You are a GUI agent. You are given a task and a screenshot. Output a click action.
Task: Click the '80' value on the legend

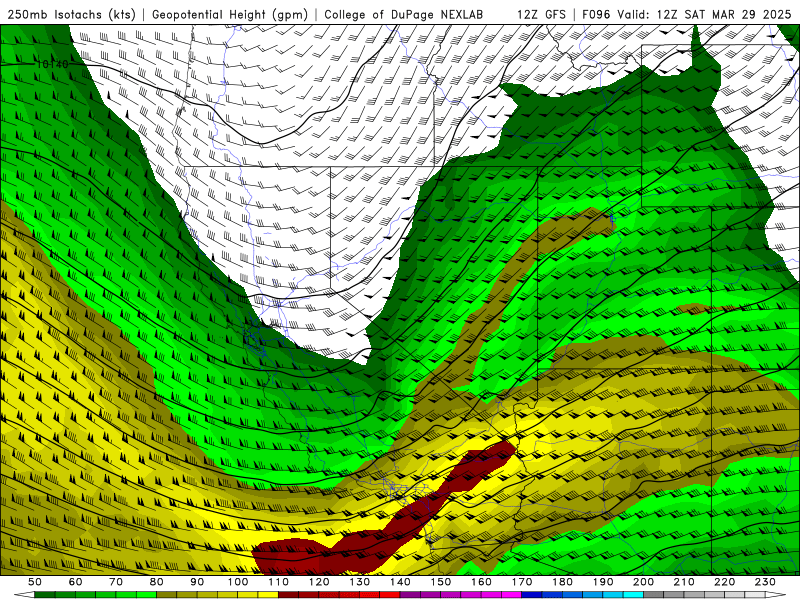(x=156, y=582)
